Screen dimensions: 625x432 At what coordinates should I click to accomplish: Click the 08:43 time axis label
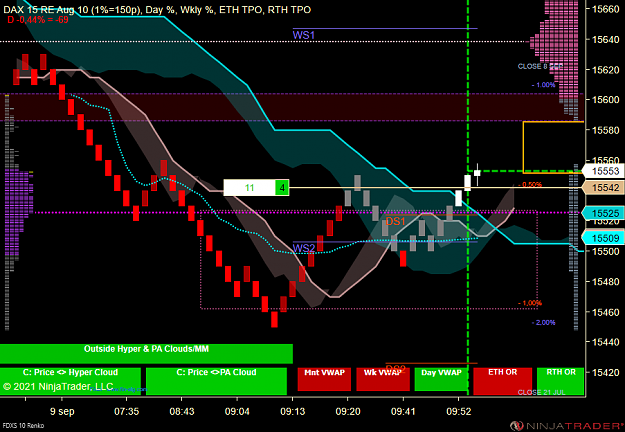(x=181, y=411)
